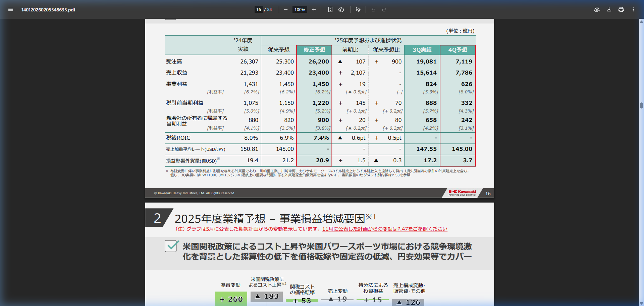Select the fit-to-page icon
This screenshot has height=306, width=644.
pos(330,9)
